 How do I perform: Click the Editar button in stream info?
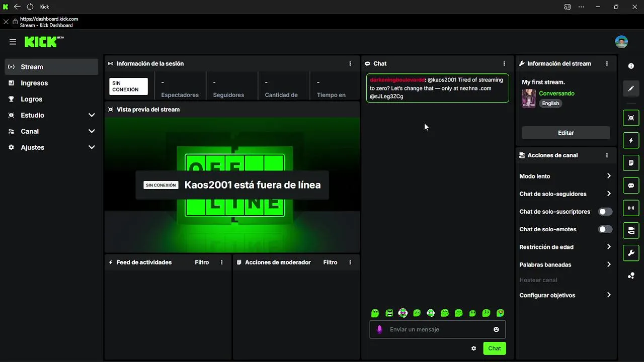click(566, 133)
